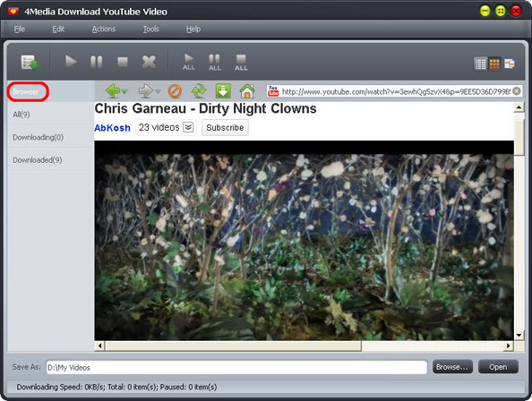Viewport: 532px width, 401px height.
Task: Click the Subscribe button
Action: click(x=225, y=127)
